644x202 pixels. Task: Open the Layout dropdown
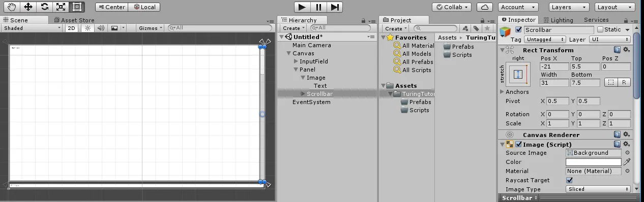[x=614, y=7]
